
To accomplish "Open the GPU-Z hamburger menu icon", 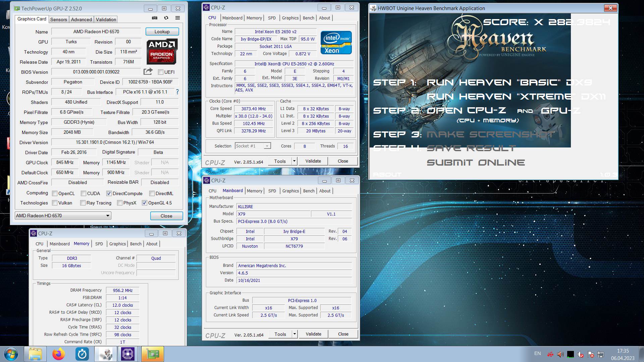I will [x=177, y=18].
